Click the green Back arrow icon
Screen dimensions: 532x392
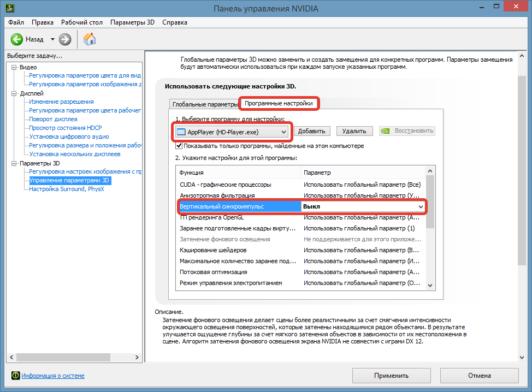coord(17,39)
